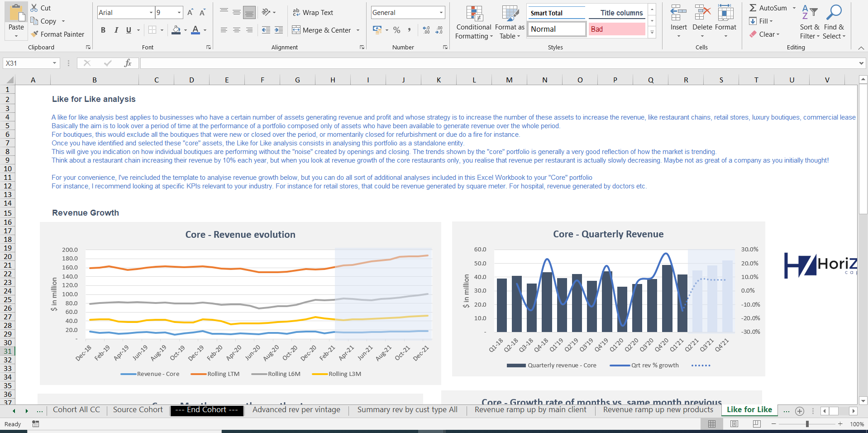Expand the Name Box dropdown arrow
The width and height of the screenshot is (868, 433).
(54, 63)
